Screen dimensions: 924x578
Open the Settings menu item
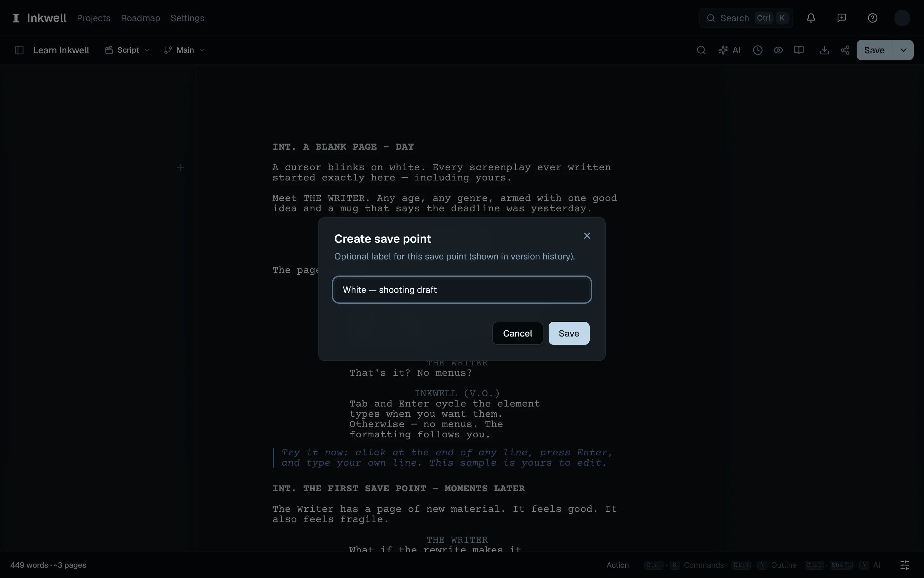[187, 18]
